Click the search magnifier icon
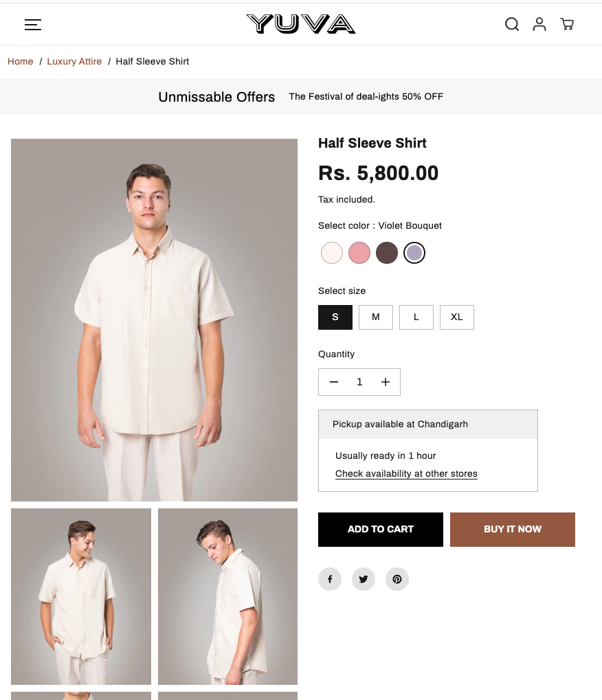This screenshot has height=700, width=602. point(512,25)
